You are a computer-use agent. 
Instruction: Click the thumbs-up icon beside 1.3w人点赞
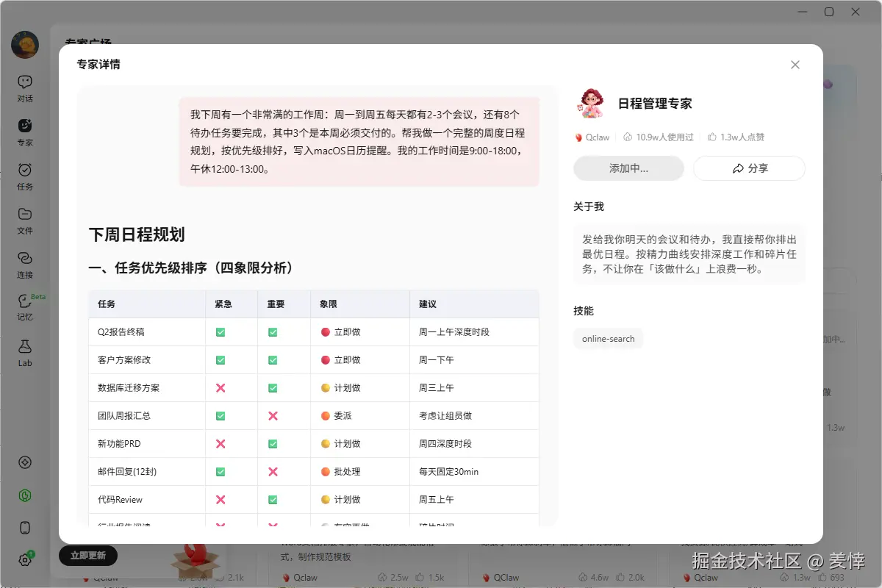[x=712, y=137]
